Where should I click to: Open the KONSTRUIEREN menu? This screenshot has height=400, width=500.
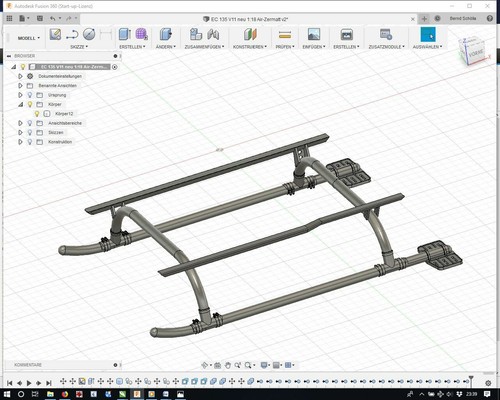(250, 47)
